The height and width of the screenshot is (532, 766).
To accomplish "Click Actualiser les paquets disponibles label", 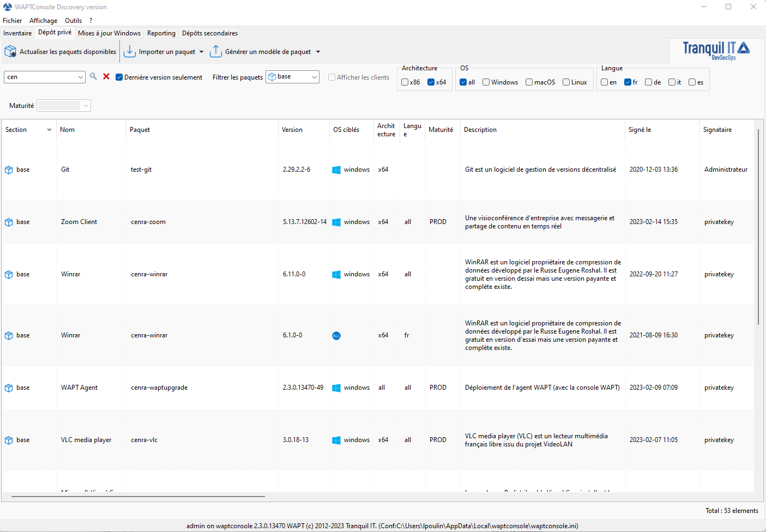I will pyautogui.click(x=68, y=52).
